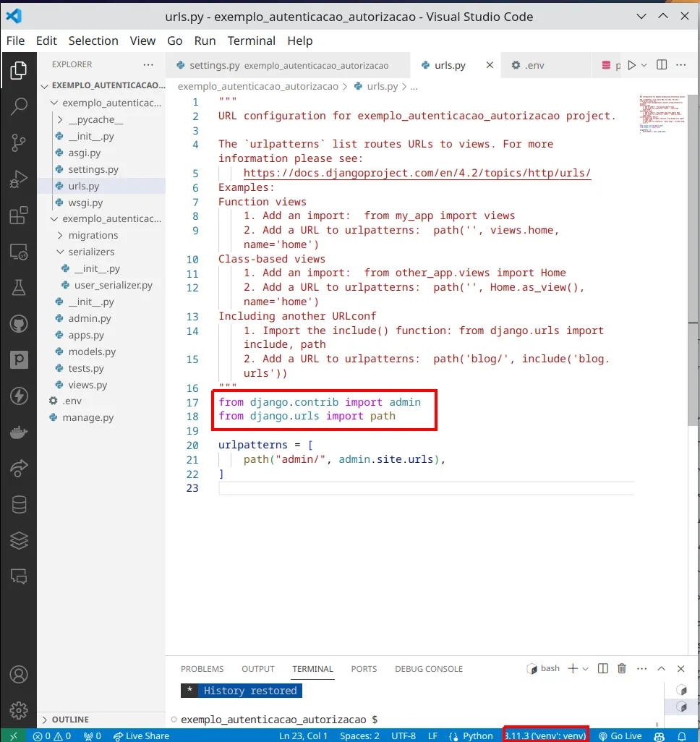The image size is (700, 742).
Task: Maximize the terminal panel size
Action: tap(661, 668)
